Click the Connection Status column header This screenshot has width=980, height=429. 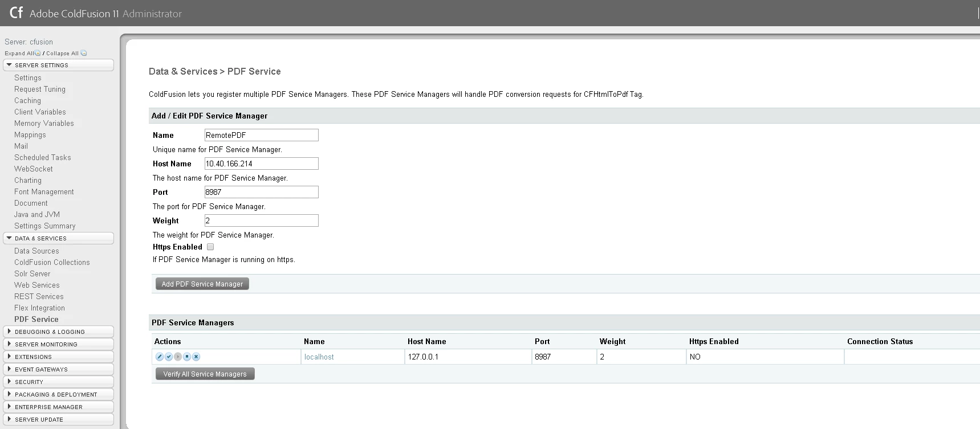[x=880, y=341]
